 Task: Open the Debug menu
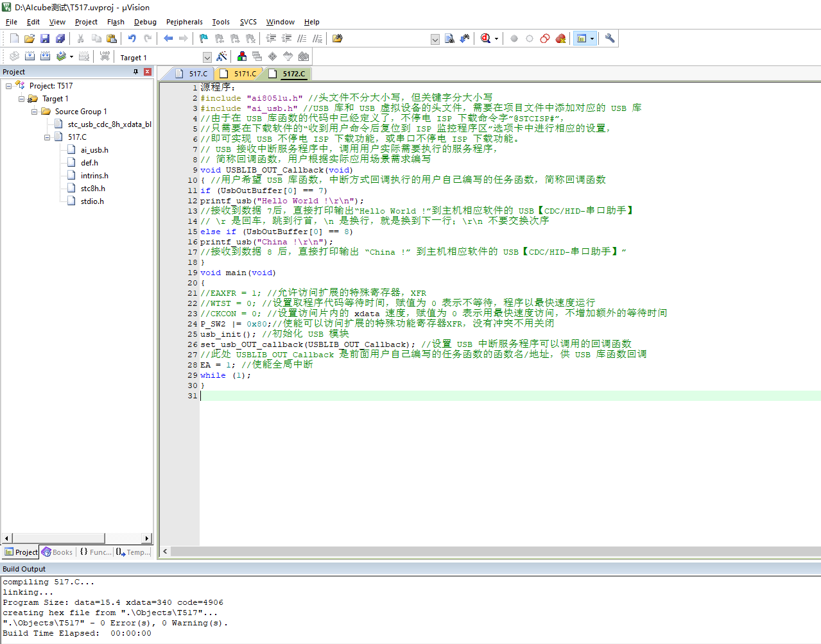pos(145,22)
